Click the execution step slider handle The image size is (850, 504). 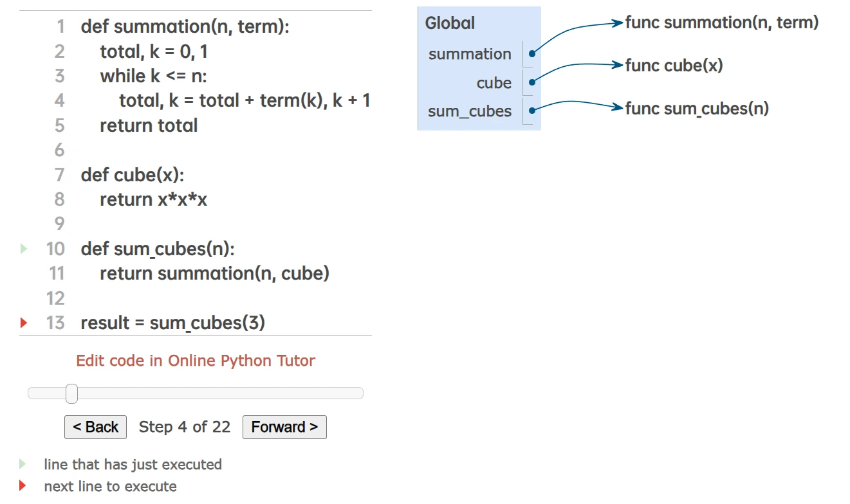click(72, 393)
